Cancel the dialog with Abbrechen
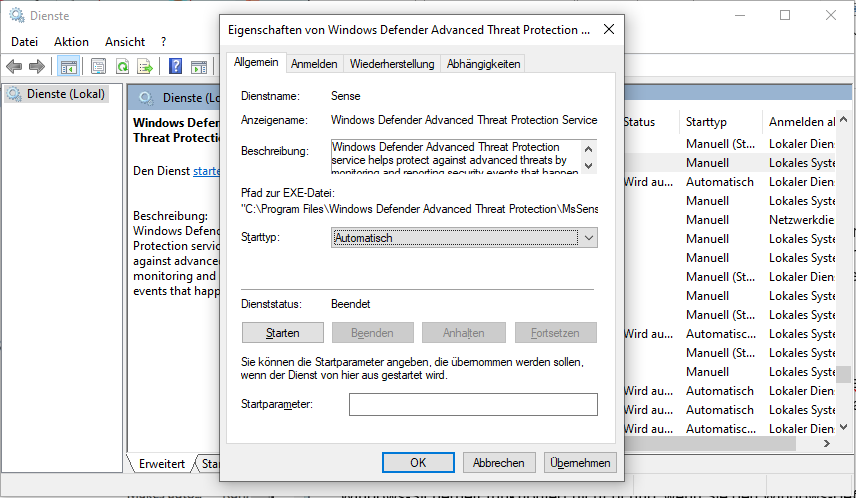The image size is (856, 498). tap(498, 463)
